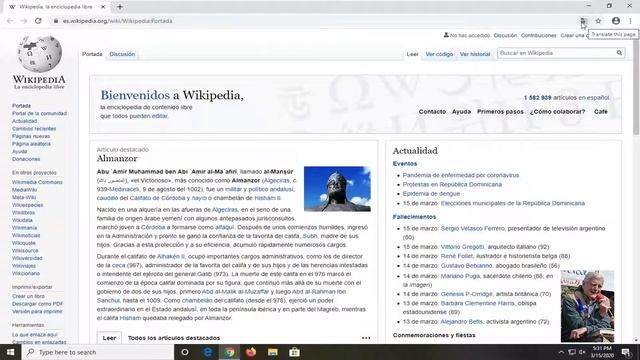This screenshot has height=360, width=640.
Task: Open ¿Cómo colaborar? link
Action: click(x=558, y=111)
